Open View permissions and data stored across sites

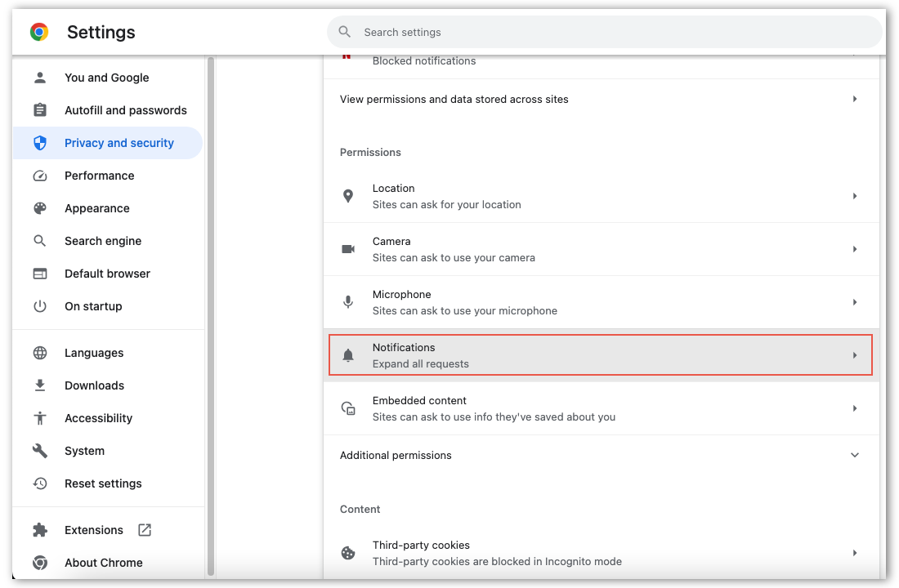pyautogui.click(x=601, y=99)
